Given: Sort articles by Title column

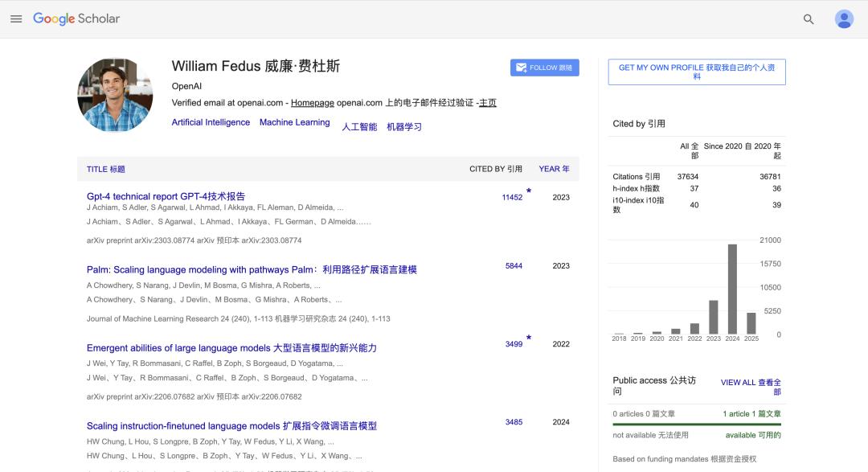Looking at the screenshot, I should point(106,169).
